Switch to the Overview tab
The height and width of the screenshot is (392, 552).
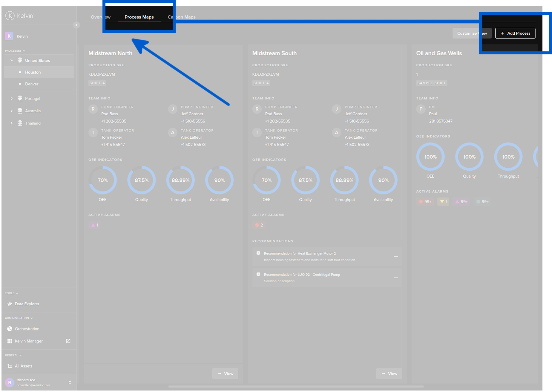coord(100,17)
